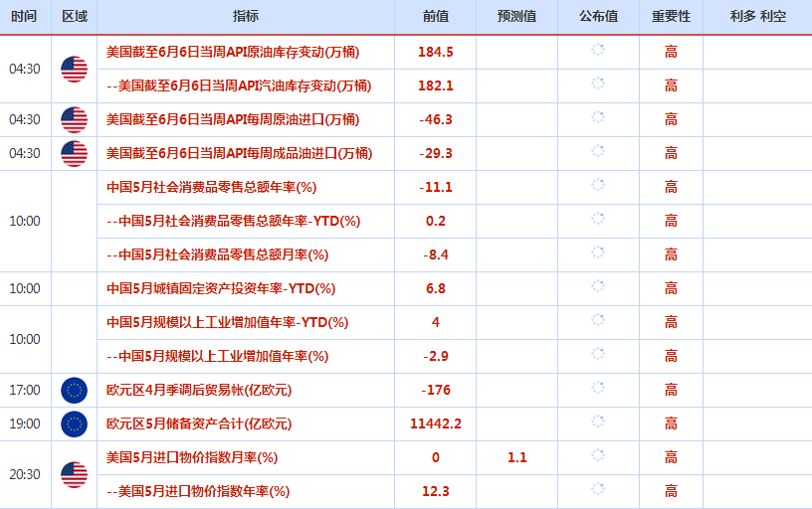Click the 指标 column header
The height and width of the screenshot is (509, 812).
coord(246,17)
